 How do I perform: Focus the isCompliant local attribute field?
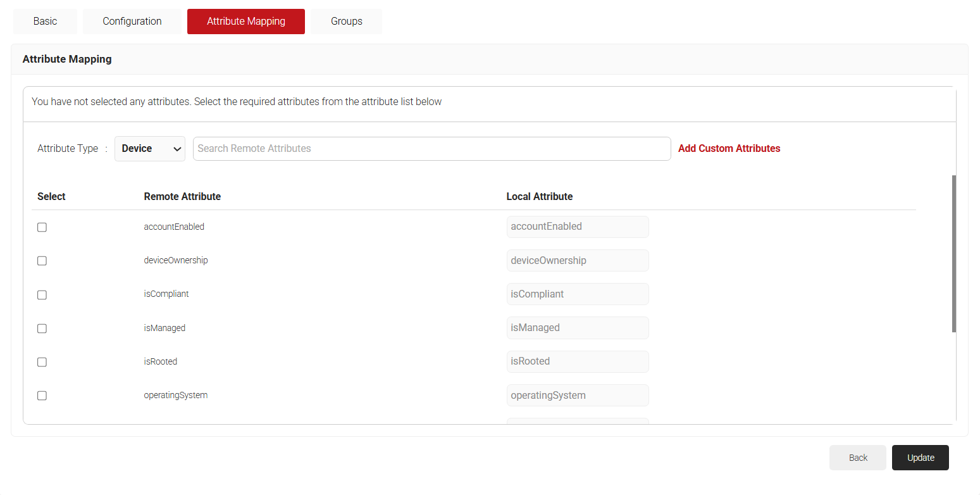pos(577,294)
